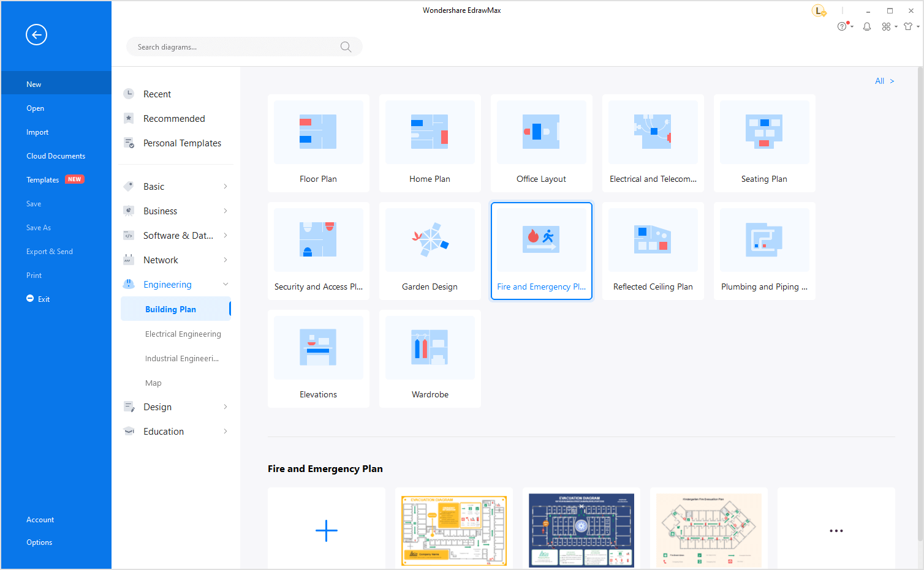
Task: Open the Floor Plan template icon
Action: [x=318, y=132]
